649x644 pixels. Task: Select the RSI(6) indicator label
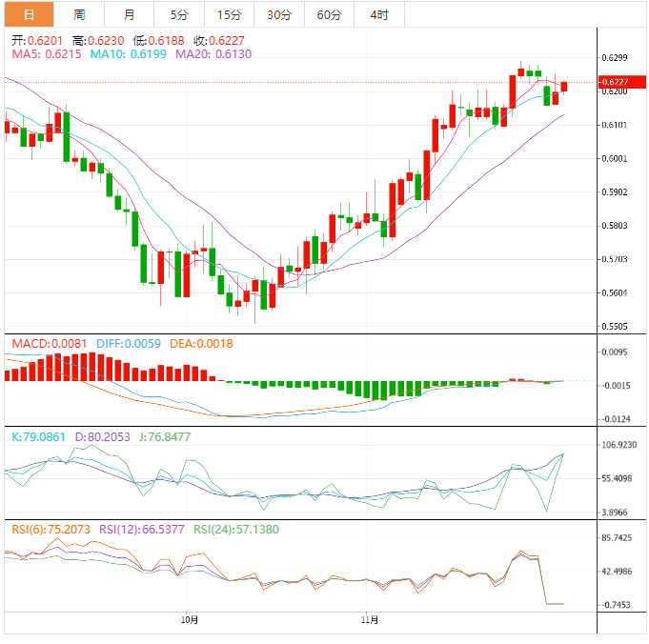click(51, 529)
